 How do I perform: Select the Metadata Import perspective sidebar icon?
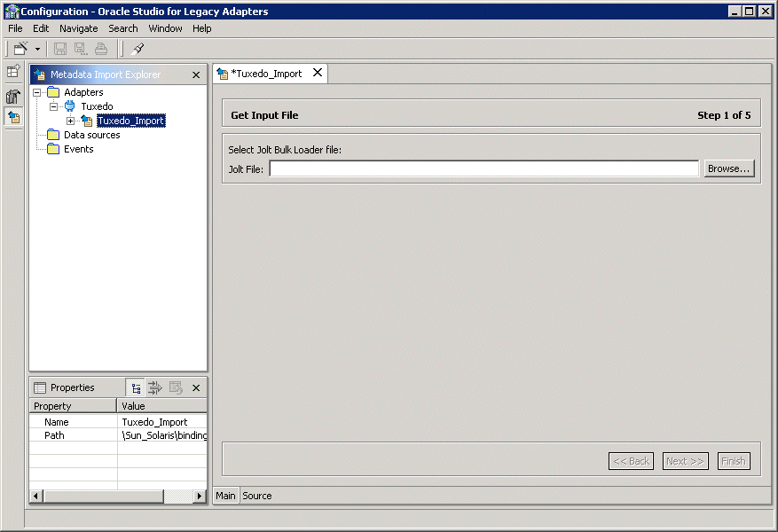tap(13, 117)
